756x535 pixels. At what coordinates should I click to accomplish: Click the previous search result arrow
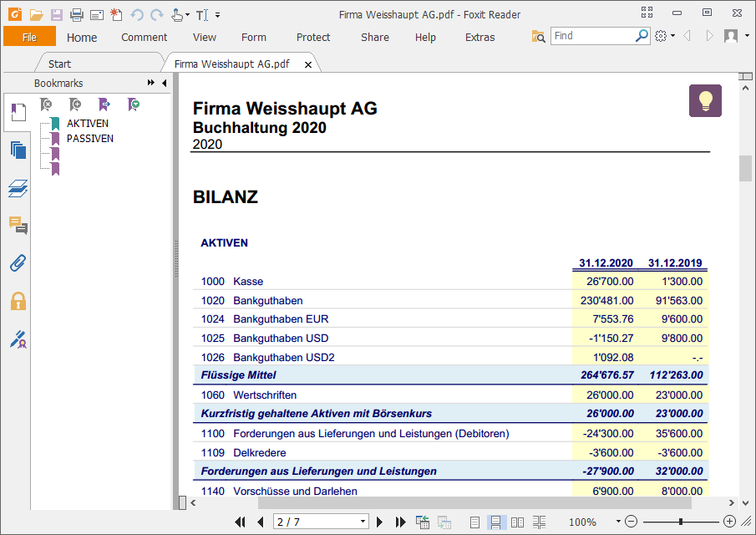[x=687, y=36]
